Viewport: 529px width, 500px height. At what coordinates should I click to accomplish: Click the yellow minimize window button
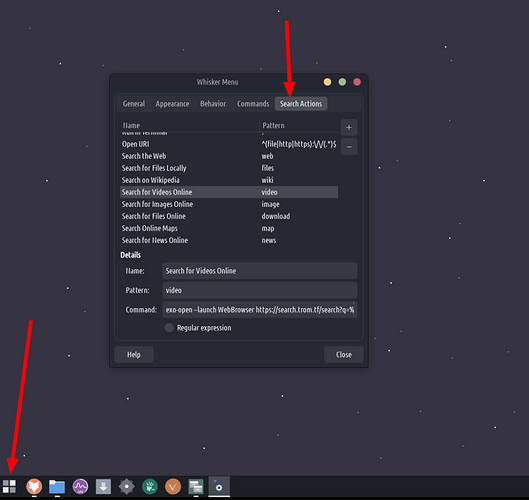[327, 82]
